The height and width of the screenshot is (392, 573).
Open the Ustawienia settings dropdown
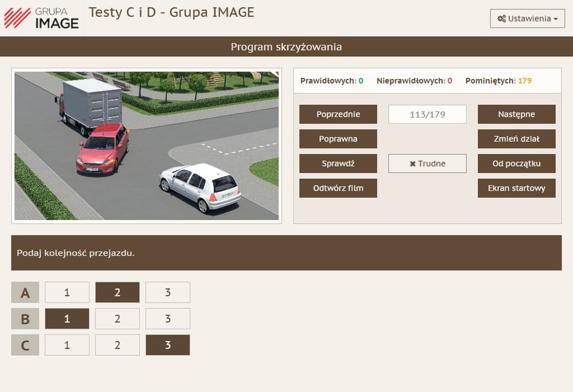pyautogui.click(x=527, y=18)
